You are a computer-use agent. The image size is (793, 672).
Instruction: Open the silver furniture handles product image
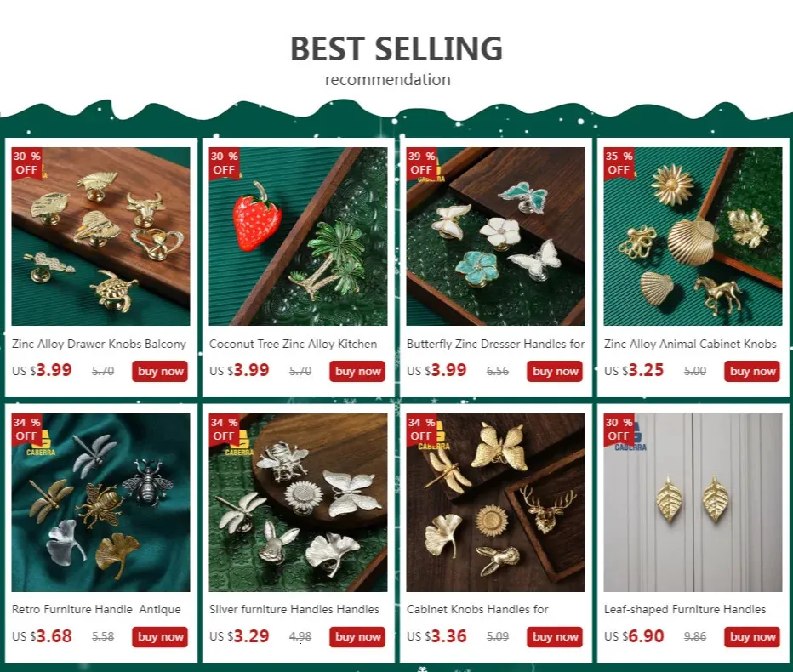click(298, 503)
